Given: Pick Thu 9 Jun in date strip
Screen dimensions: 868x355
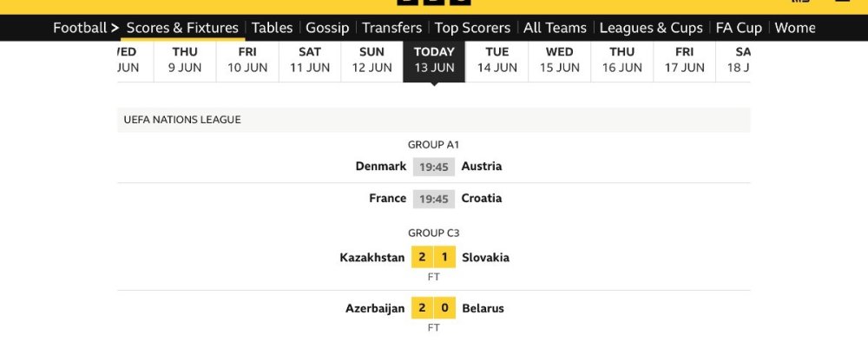Looking at the screenshot, I should [185, 60].
